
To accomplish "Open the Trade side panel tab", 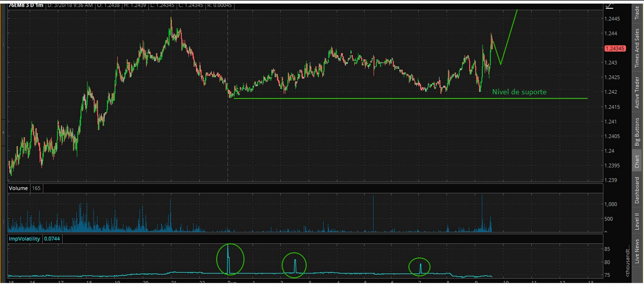I will (637, 12).
